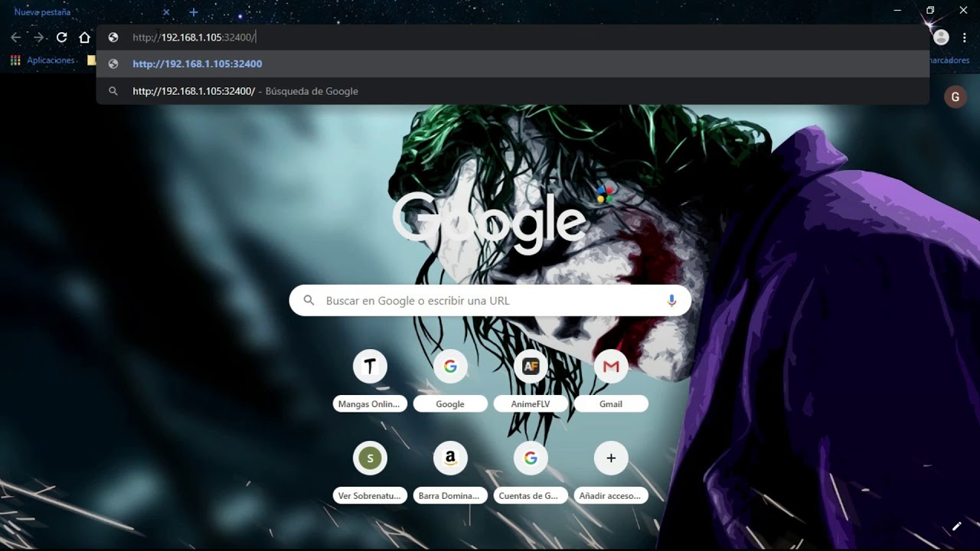
Task: Open the Chrome three-dot menu
Action: coord(965,37)
